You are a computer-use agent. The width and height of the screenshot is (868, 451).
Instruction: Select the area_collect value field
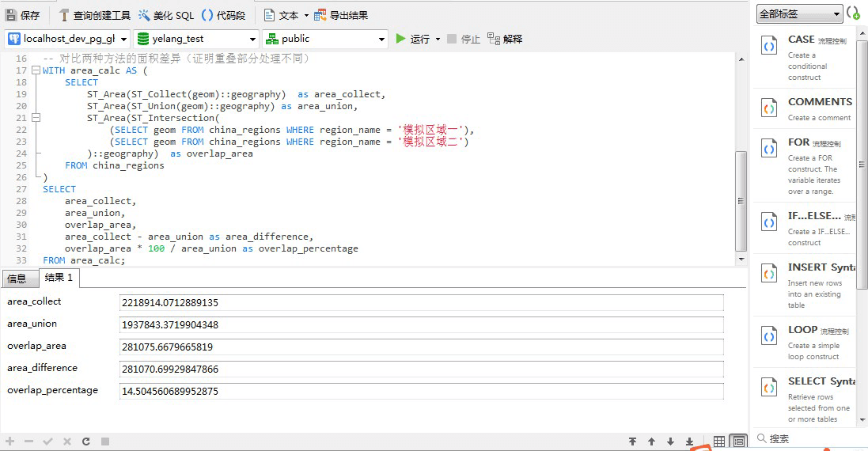[x=421, y=303]
